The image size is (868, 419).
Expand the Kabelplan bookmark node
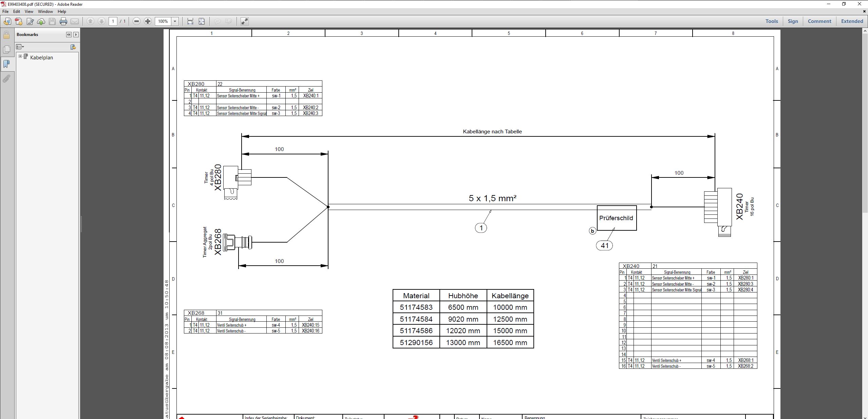(x=20, y=56)
